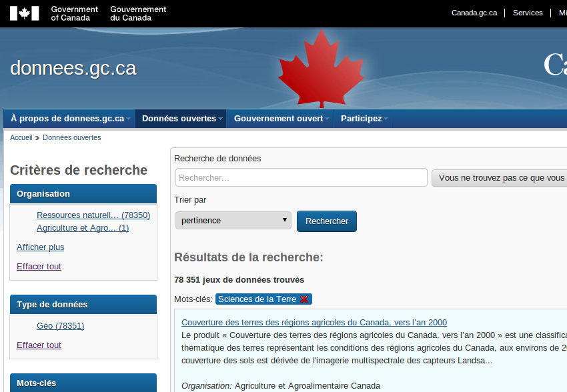
Task: Filter by Ressources naturell… (78350) organisation
Action: [x=93, y=215]
